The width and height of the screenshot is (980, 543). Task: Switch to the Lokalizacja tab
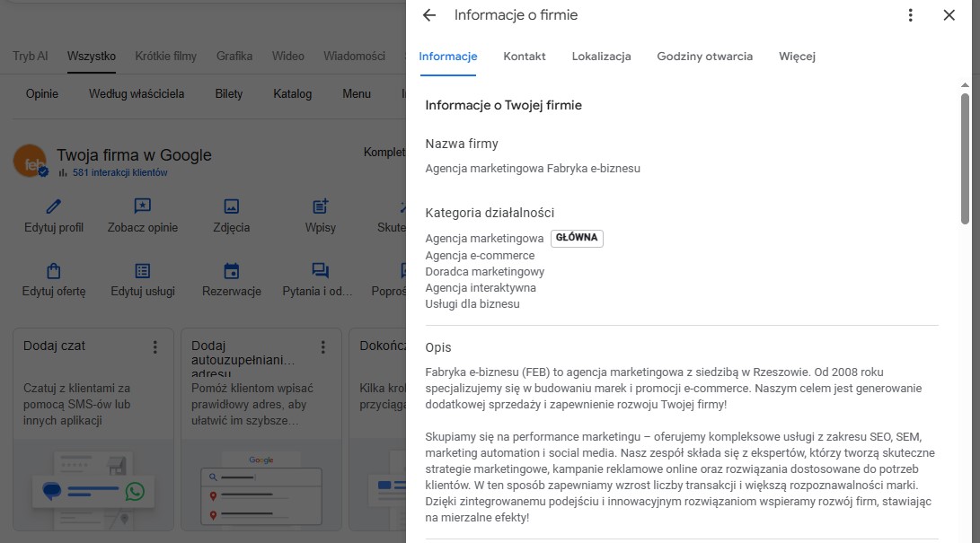[601, 57]
